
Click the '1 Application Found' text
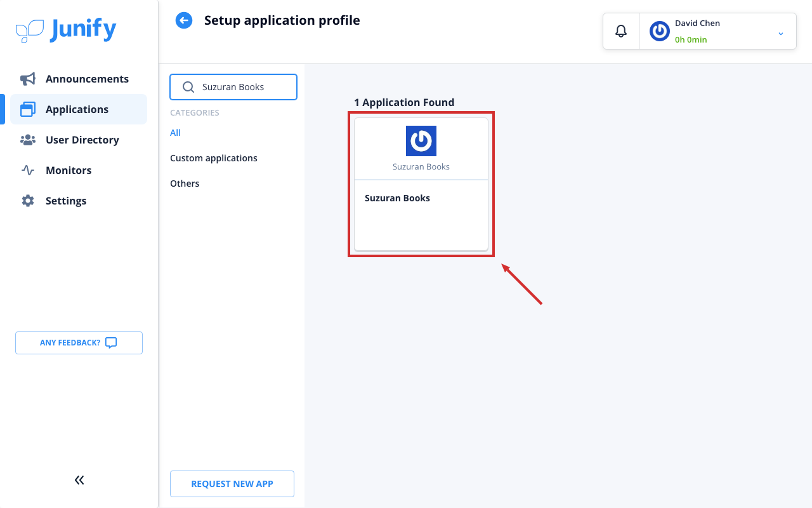point(404,102)
